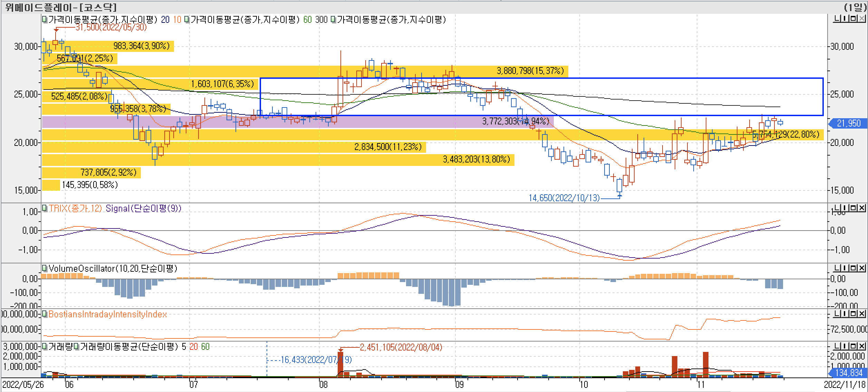The height and width of the screenshot is (392, 868).
Task: Toggle the first 가격이동평균 indicator marker box
Action: (x=45, y=20)
